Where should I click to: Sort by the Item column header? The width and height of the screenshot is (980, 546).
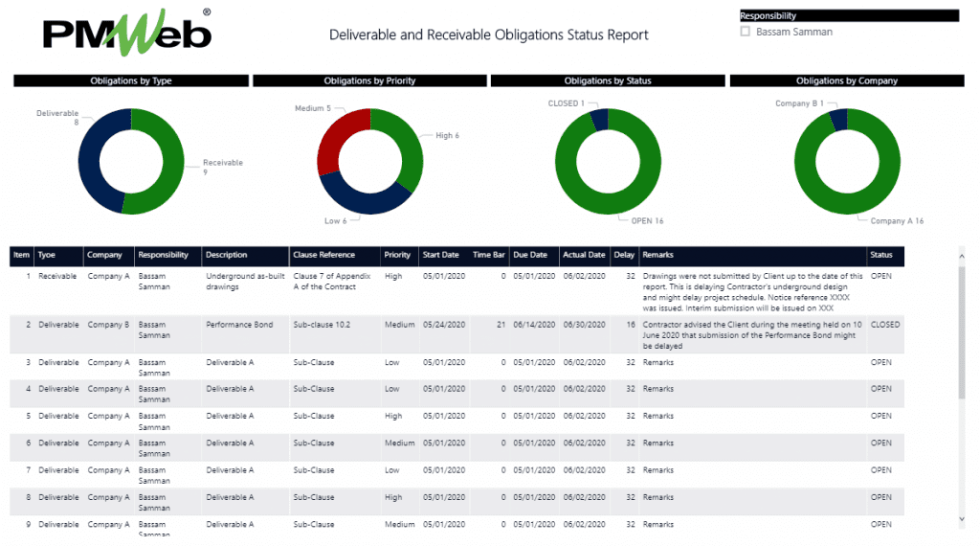pyautogui.click(x=21, y=255)
